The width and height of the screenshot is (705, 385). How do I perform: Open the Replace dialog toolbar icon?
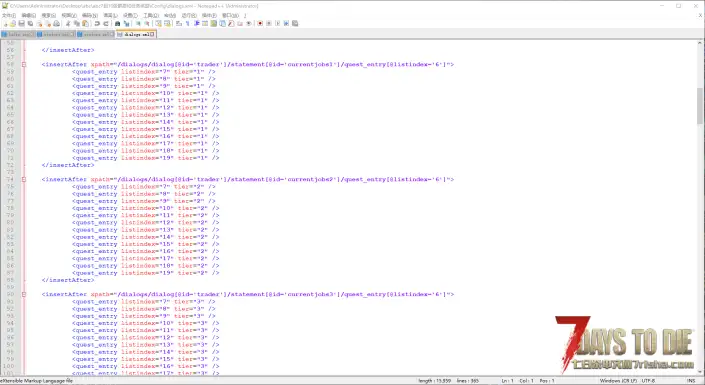[x=126, y=23]
